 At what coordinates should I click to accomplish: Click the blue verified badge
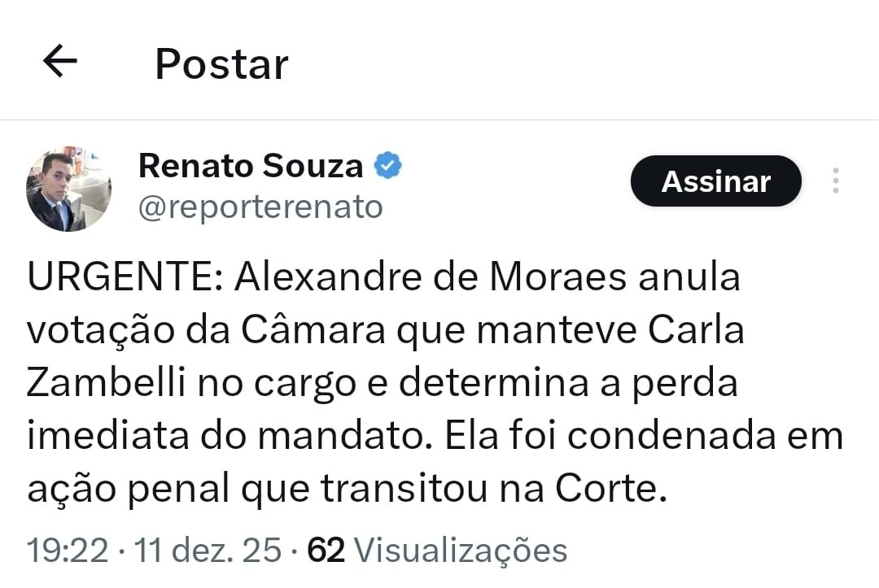[x=387, y=166]
